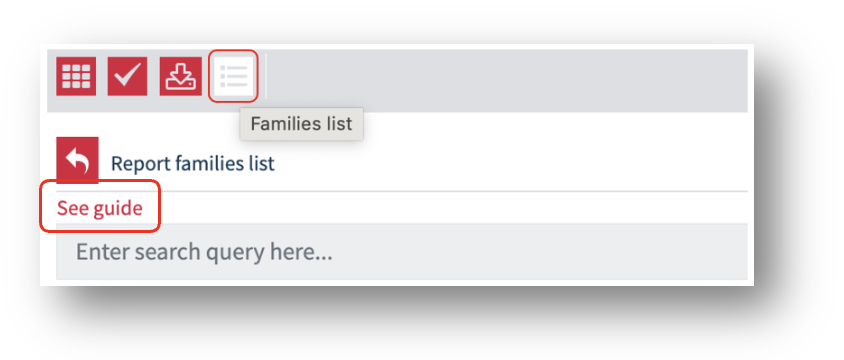Click the empty gray toolbar area
The height and width of the screenshot is (360, 844).
click(x=506, y=81)
